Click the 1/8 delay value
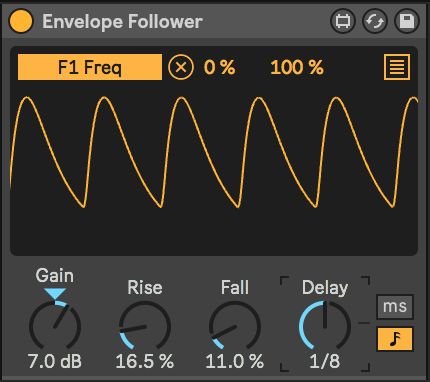Viewport: 430px width, 382px height. [x=325, y=361]
